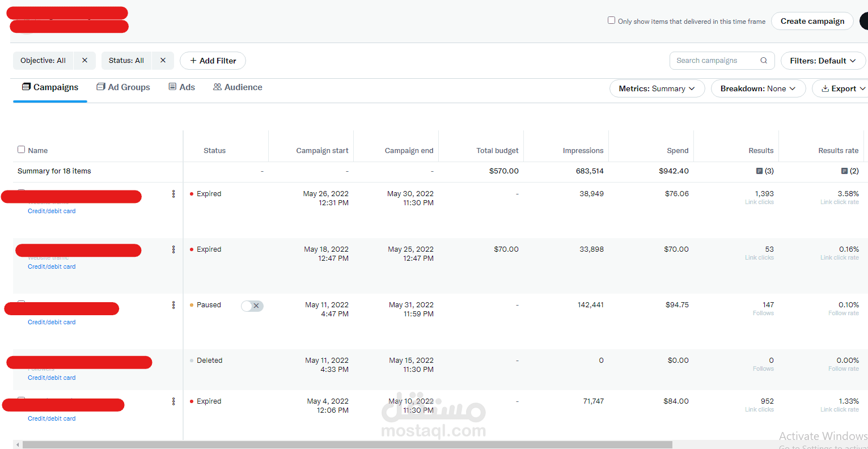Click the impressions value 142,441
The width and height of the screenshot is (868, 449).
(591, 305)
